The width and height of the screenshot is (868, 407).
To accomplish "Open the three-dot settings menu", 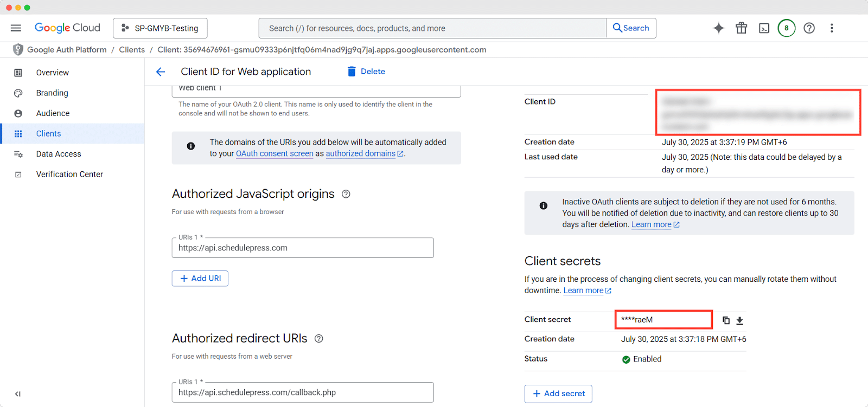I will point(832,28).
